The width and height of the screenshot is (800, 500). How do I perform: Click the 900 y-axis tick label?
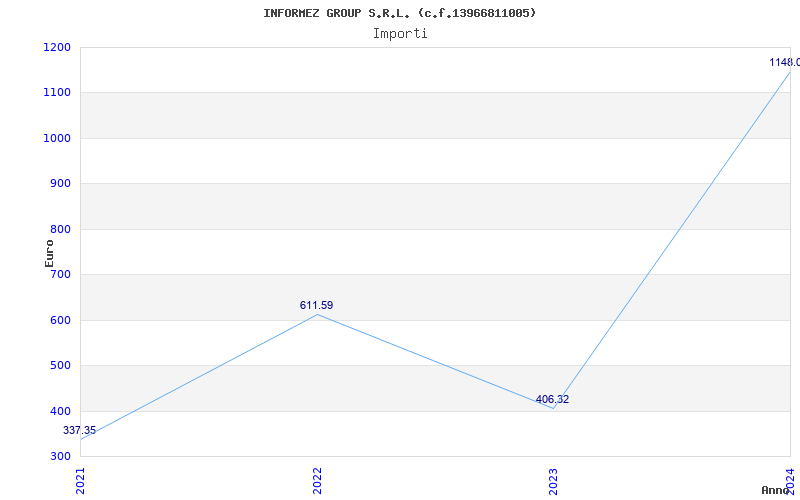tap(60, 184)
